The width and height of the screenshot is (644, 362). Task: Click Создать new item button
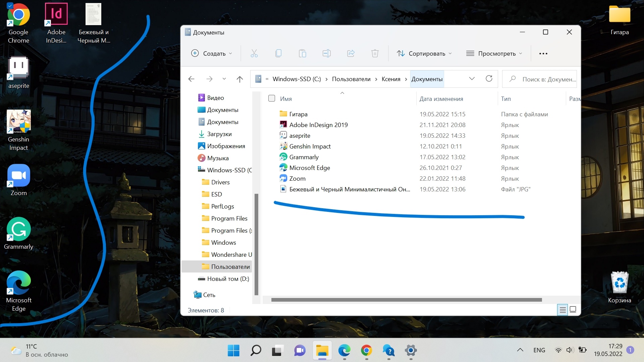pyautogui.click(x=212, y=53)
